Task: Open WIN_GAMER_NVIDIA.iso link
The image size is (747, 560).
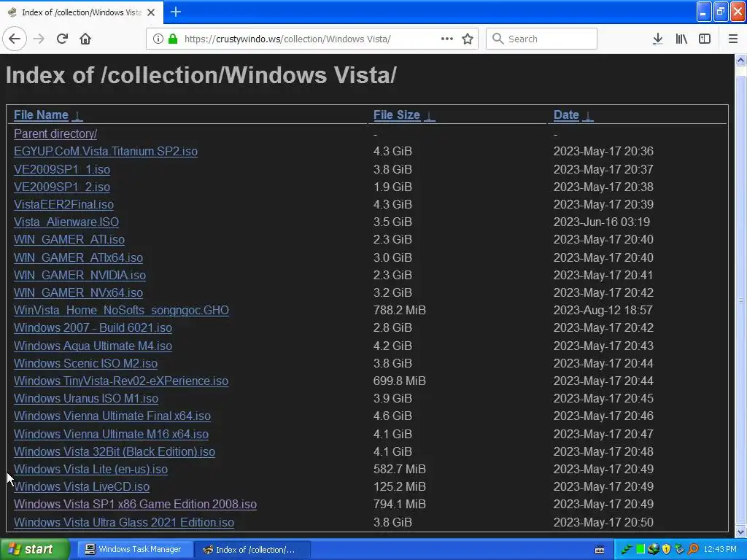Action: pyautogui.click(x=80, y=275)
